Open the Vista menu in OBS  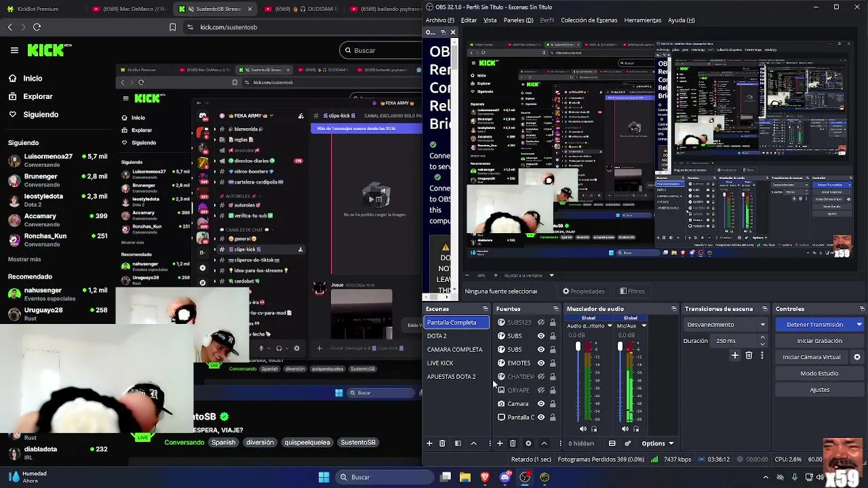click(x=490, y=20)
